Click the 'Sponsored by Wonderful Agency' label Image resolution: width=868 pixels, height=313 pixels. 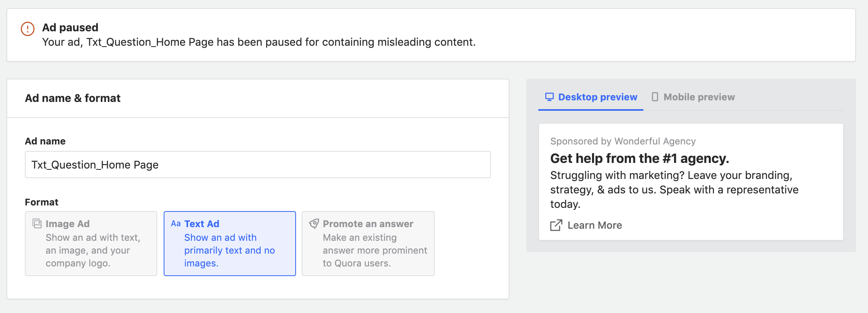623,141
